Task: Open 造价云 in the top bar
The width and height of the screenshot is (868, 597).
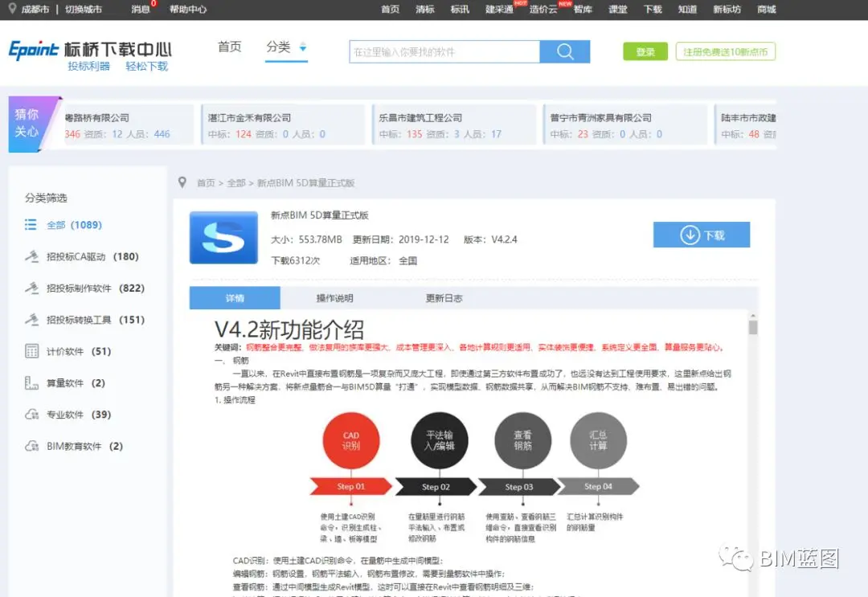Action: pyautogui.click(x=543, y=10)
